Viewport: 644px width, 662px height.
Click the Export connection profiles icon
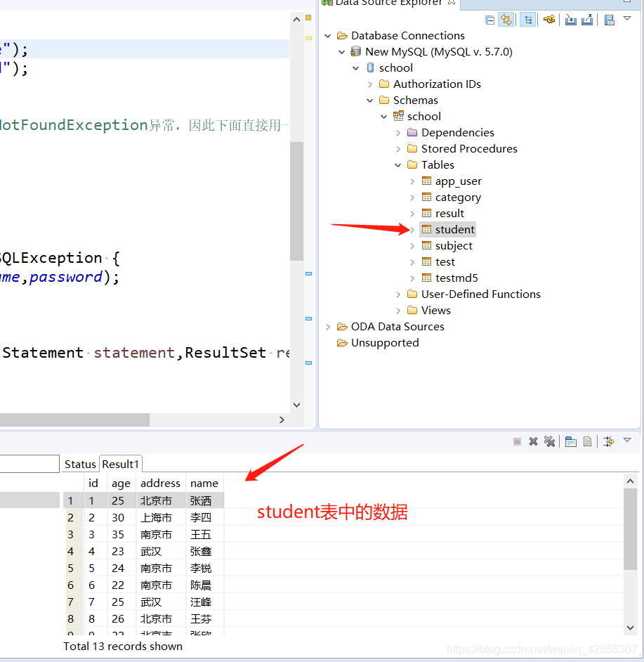(587, 20)
